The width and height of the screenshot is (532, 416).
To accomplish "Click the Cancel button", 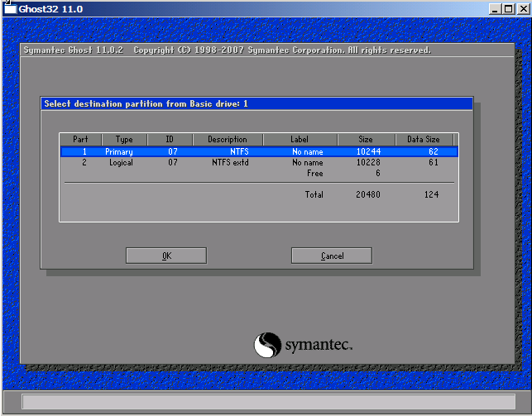I will pyautogui.click(x=332, y=256).
